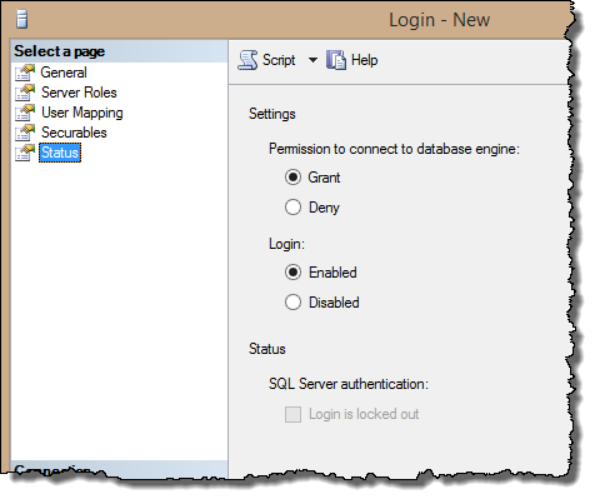Viewport: 595px width, 499px height.
Task: Open the Server Roles page
Action: [79, 93]
